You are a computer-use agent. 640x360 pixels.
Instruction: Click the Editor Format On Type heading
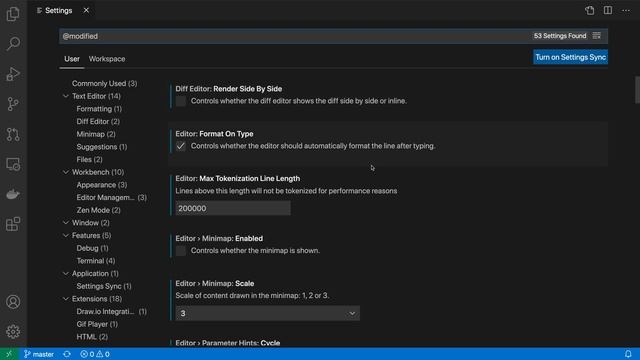[214, 134]
